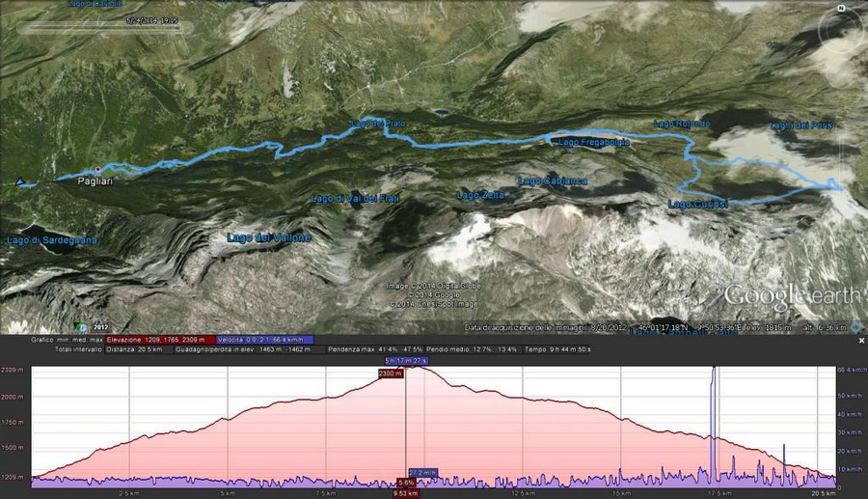This screenshot has width=868, height=499.
Task: Click the 5.6% slope marker tag
Action: [406, 483]
